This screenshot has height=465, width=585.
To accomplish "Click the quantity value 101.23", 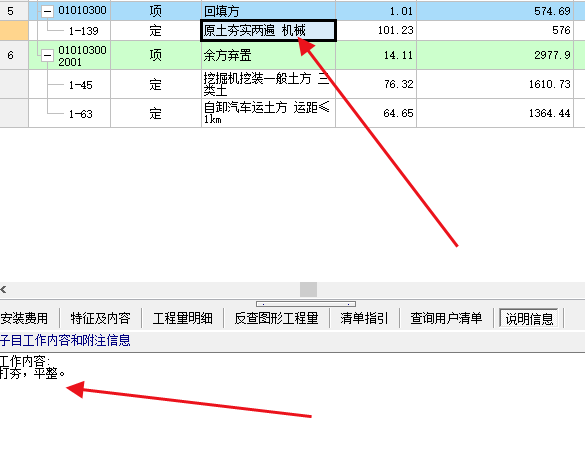I will pos(395,30).
